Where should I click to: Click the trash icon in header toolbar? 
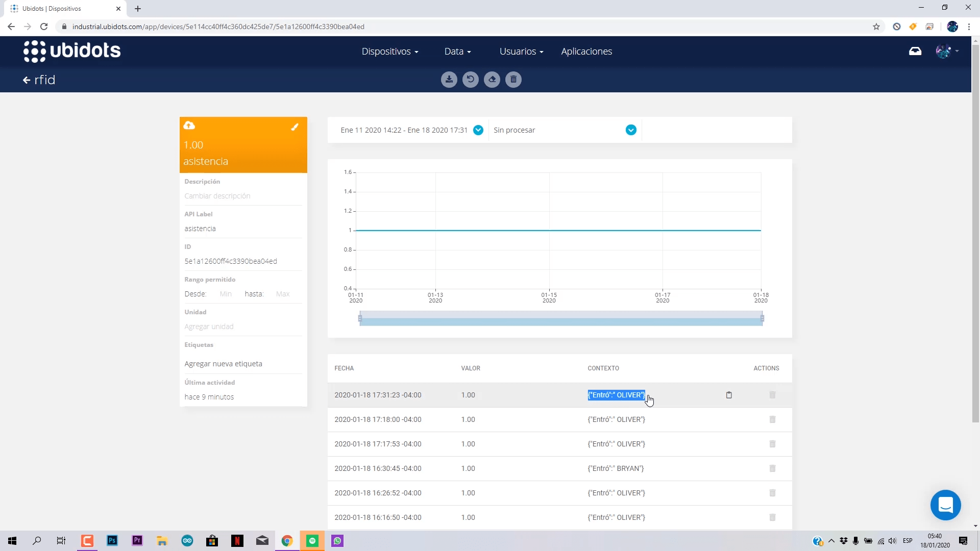[513, 80]
